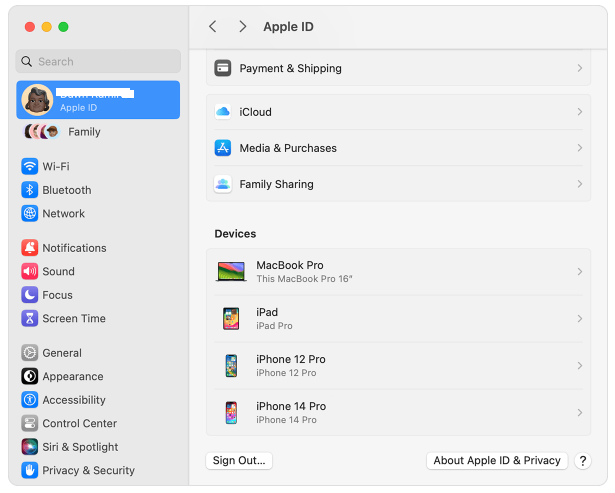
Task: Open iPhone 14 Pro row chevron
Action: tap(580, 413)
